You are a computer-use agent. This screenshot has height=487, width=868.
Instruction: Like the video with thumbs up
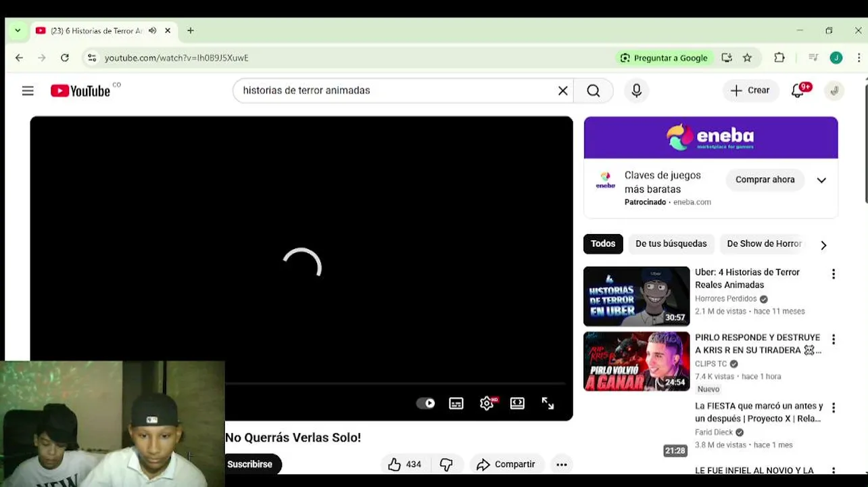click(404, 464)
